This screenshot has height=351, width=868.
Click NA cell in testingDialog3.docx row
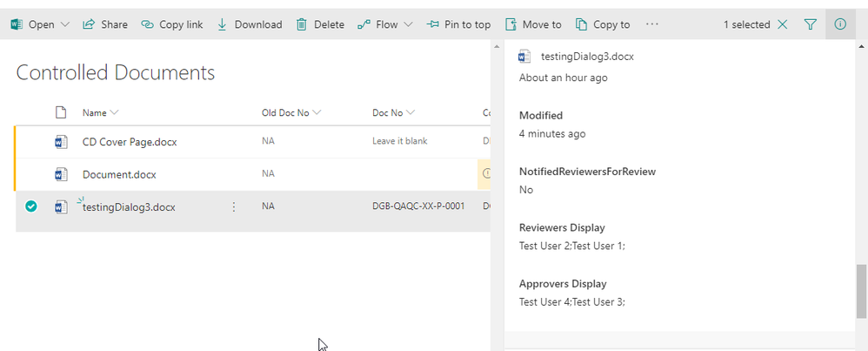click(268, 206)
